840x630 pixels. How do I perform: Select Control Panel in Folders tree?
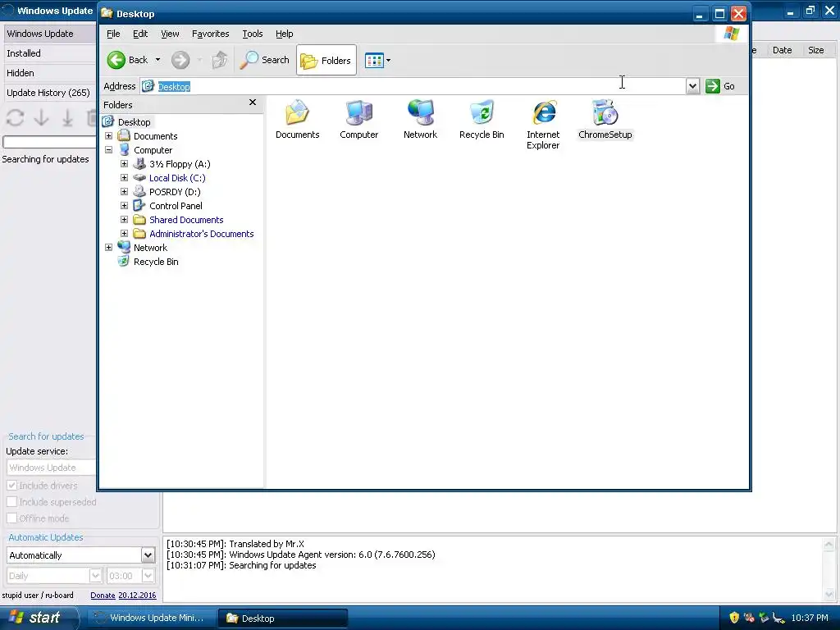[x=176, y=206]
